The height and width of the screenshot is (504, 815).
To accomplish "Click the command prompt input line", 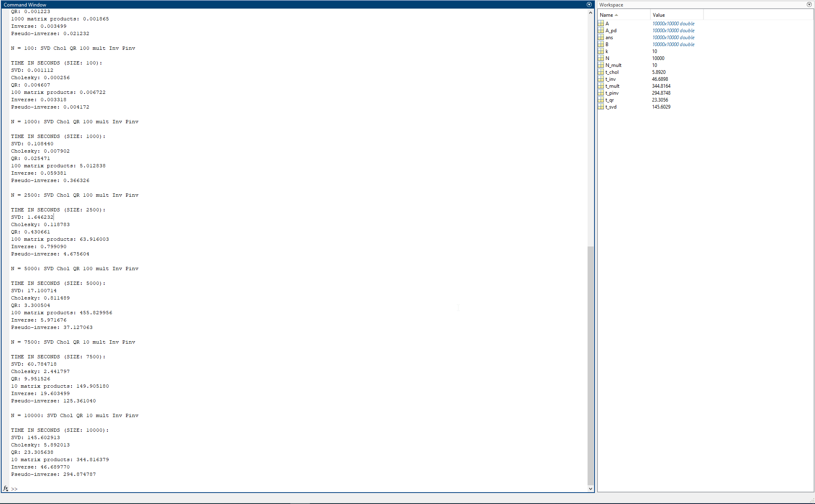I will (x=286, y=488).
